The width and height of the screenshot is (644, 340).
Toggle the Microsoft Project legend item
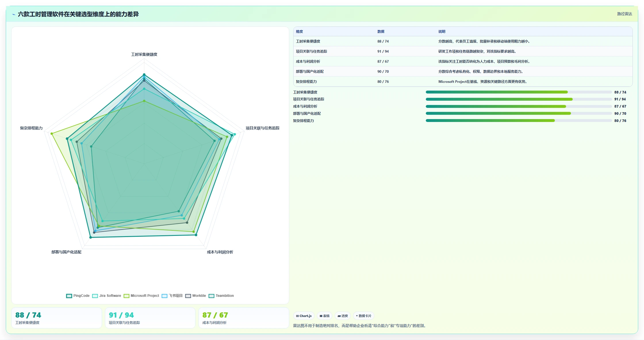click(141, 296)
